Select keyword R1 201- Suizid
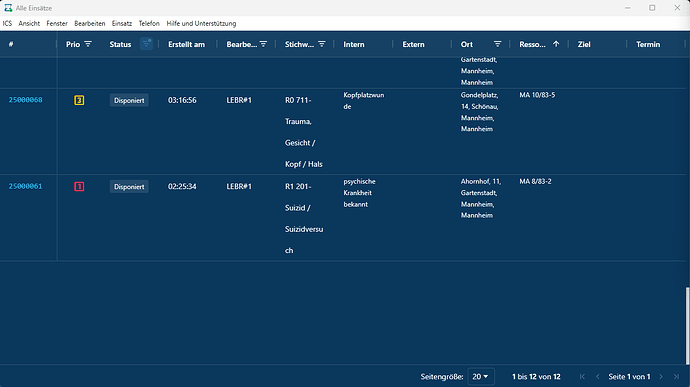Viewport: 690px width, 387px height. coord(304,218)
